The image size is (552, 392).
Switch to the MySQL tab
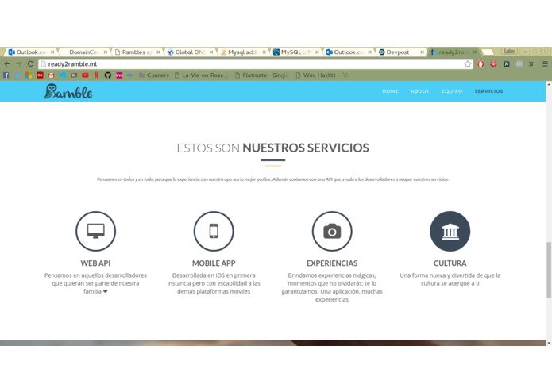295,52
